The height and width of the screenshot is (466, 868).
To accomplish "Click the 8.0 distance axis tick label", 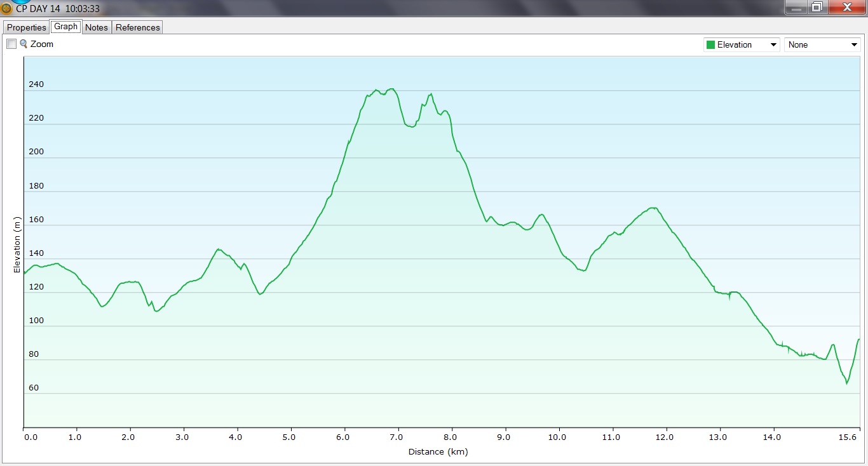I will [451, 437].
